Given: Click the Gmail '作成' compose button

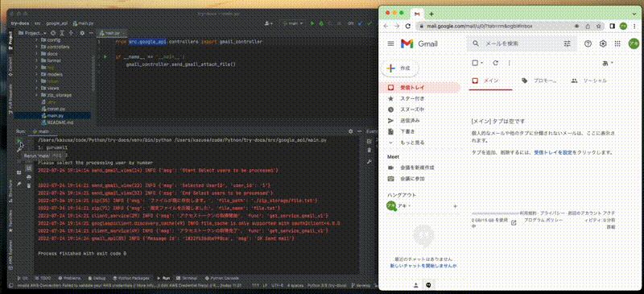Looking at the screenshot, I should point(400,68).
